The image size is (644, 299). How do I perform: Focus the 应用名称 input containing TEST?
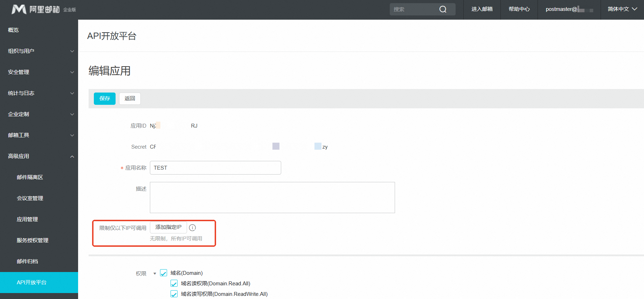215,168
